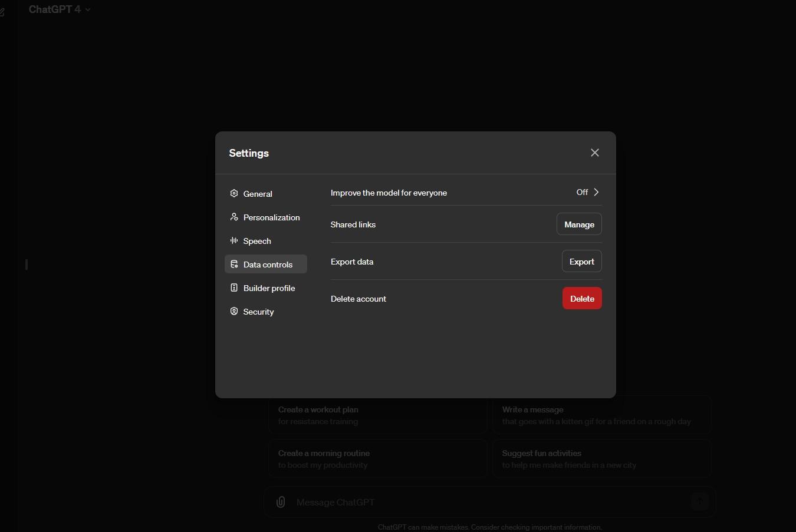Image resolution: width=796 pixels, height=532 pixels.
Task: Open the ChatGPT 4 model dropdown
Action: pos(60,9)
